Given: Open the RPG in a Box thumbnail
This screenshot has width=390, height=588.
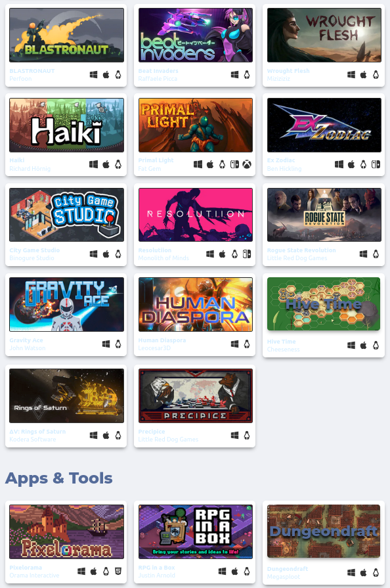Looking at the screenshot, I should [196, 531].
